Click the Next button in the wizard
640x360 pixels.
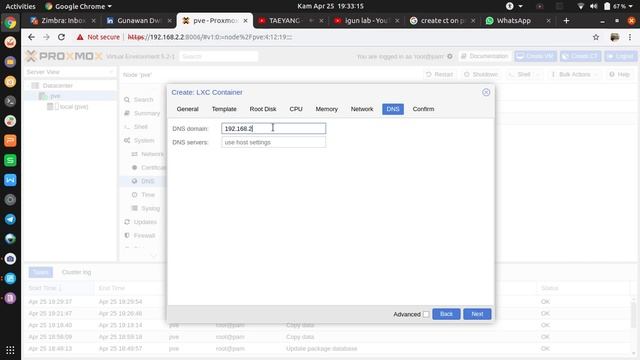click(477, 314)
